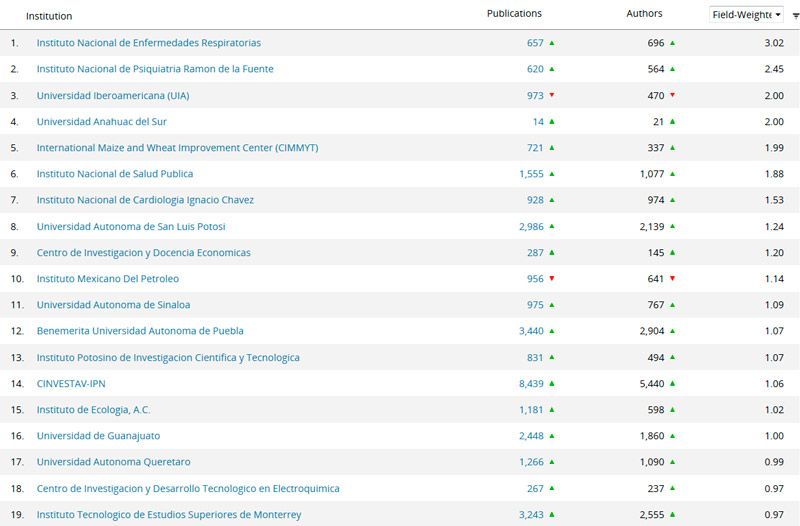Screen dimensions: 800x526
Task: Click publications count 1,555
Action: coord(532,173)
